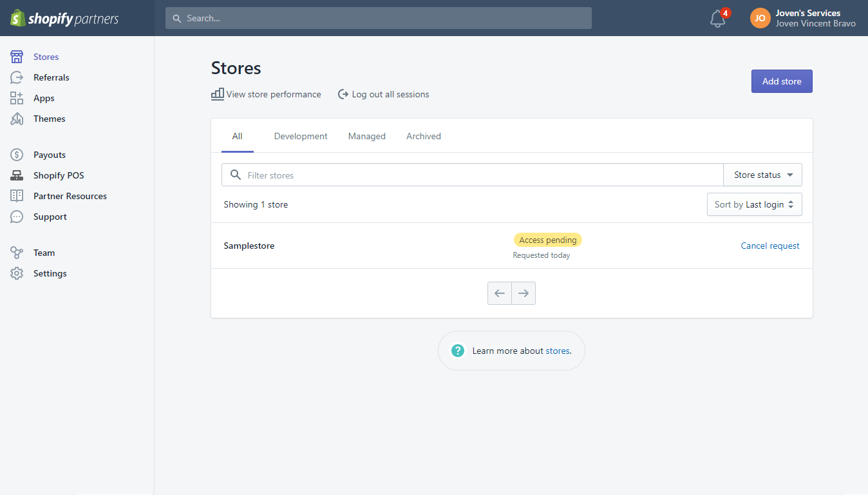Switch to the Development tab
Screen dimensions: 868x495
[x=301, y=136]
